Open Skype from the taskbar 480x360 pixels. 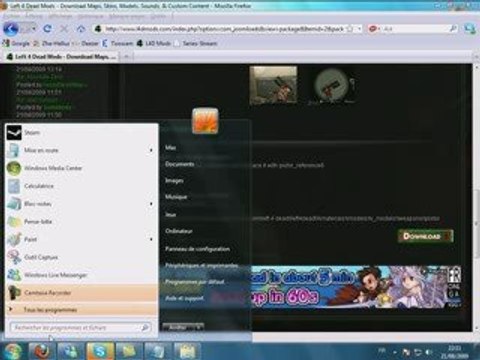click(100, 351)
